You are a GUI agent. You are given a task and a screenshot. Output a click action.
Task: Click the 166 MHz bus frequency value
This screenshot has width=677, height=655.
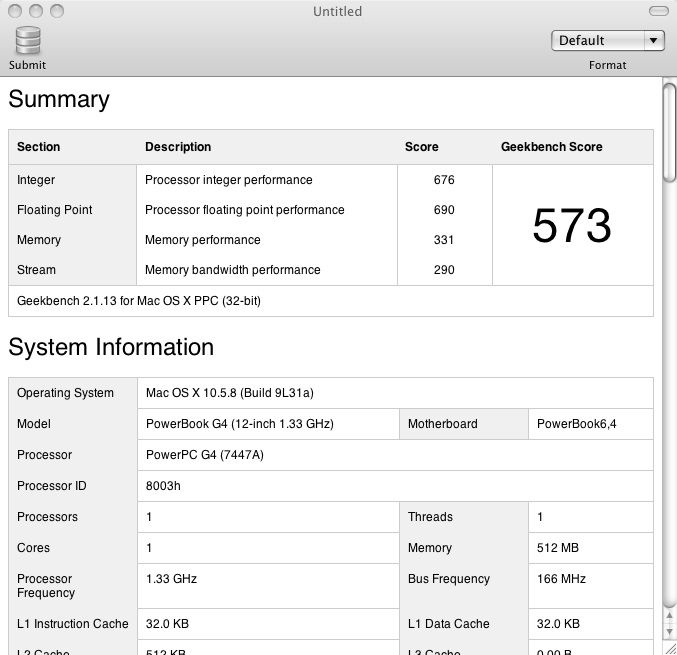[561, 579]
